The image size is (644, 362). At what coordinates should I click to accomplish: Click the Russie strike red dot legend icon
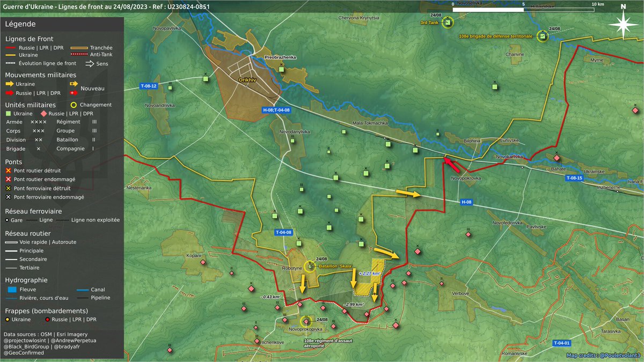pyautogui.click(x=48, y=319)
